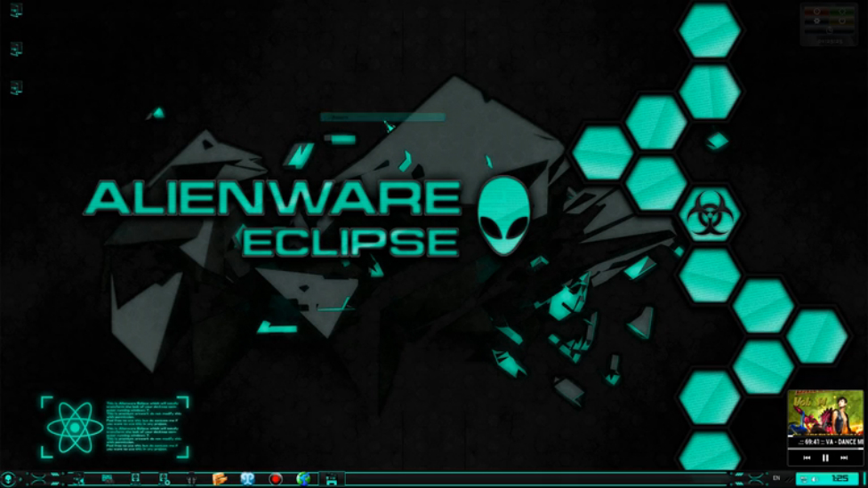This screenshot has width=868, height=488.
Task: Click the show desktop strip at taskbar end
Action: click(x=864, y=479)
